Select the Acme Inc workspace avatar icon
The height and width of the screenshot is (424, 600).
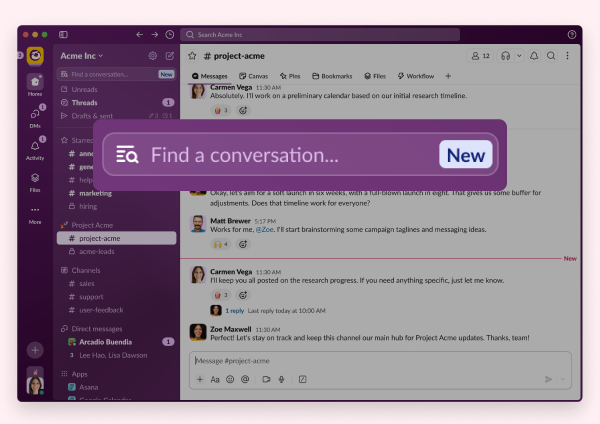tap(35, 56)
